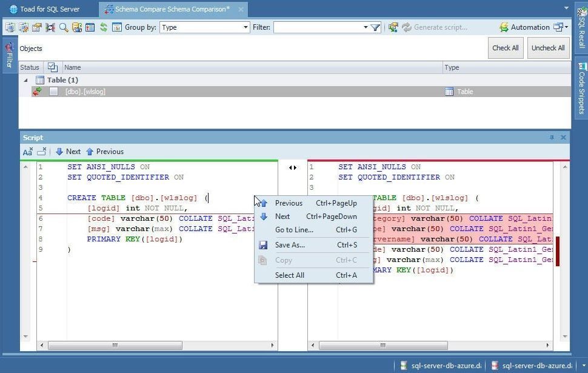Click the database snapshot toolbar icon
The width and height of the screenshot is (588, 373).
77,27
